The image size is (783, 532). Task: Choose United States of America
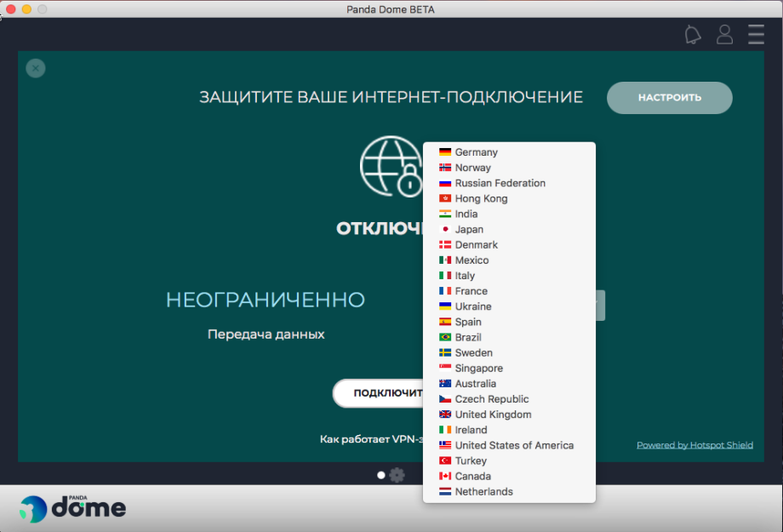point(509,445)
